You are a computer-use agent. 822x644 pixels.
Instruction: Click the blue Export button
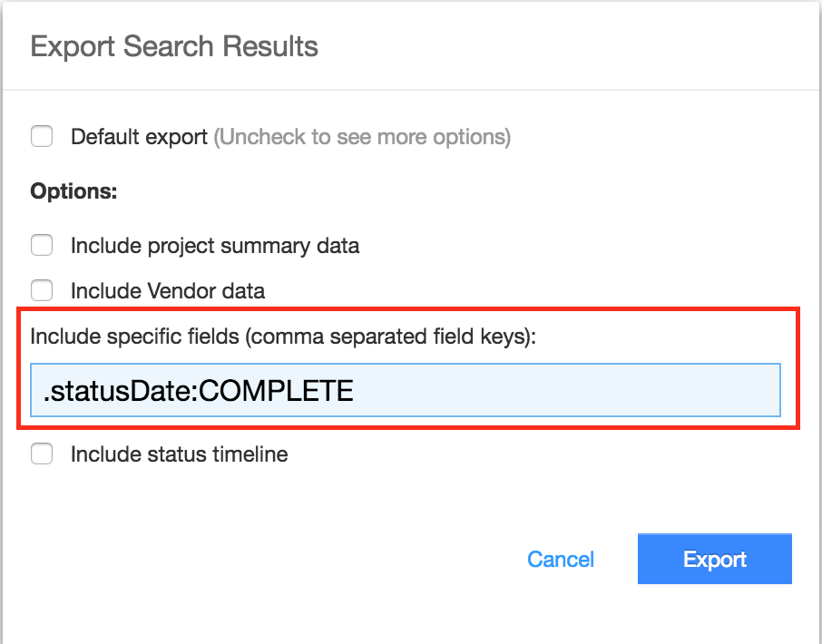pos(714,559)
